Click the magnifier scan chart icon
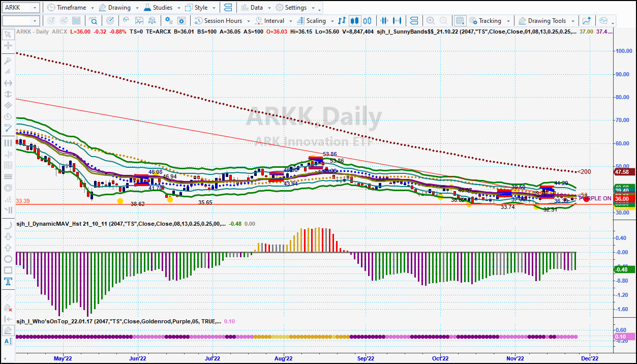This screenshot has height=364, width=637. point(94,21)
